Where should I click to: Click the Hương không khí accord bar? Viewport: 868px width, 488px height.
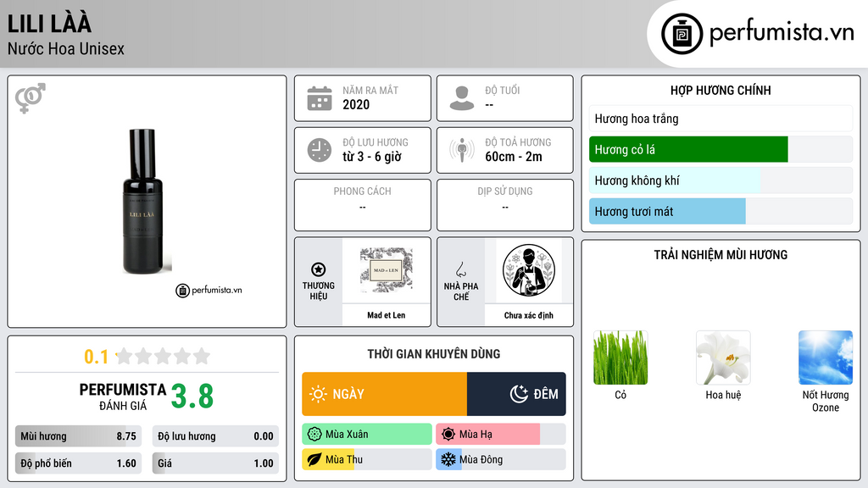[721, 180]
